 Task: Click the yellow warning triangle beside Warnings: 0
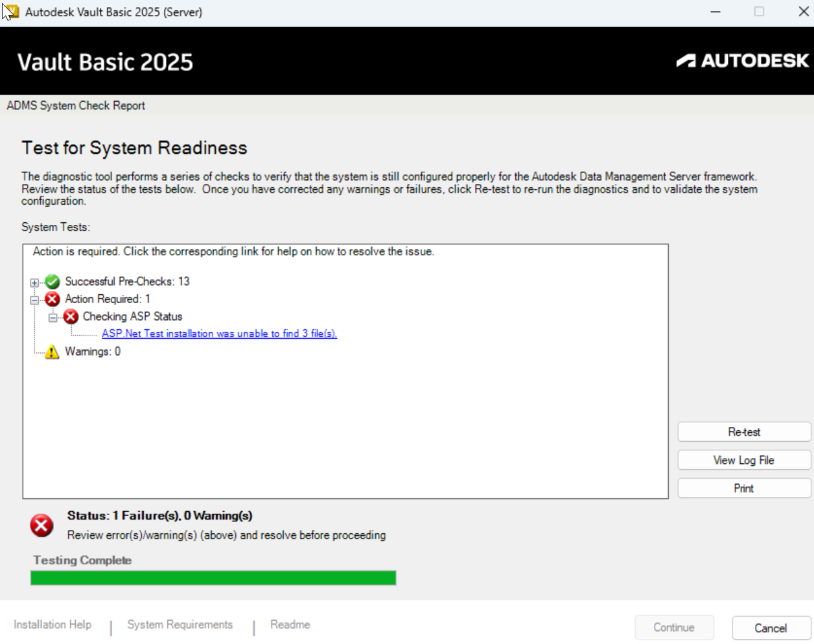52,351
